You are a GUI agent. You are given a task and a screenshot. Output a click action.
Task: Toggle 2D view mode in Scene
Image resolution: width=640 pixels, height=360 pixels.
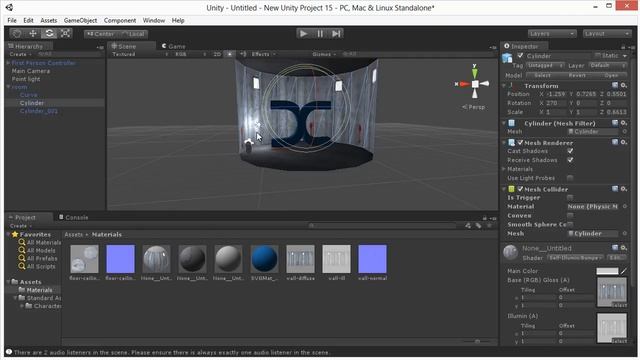click(x=217, y=54)
